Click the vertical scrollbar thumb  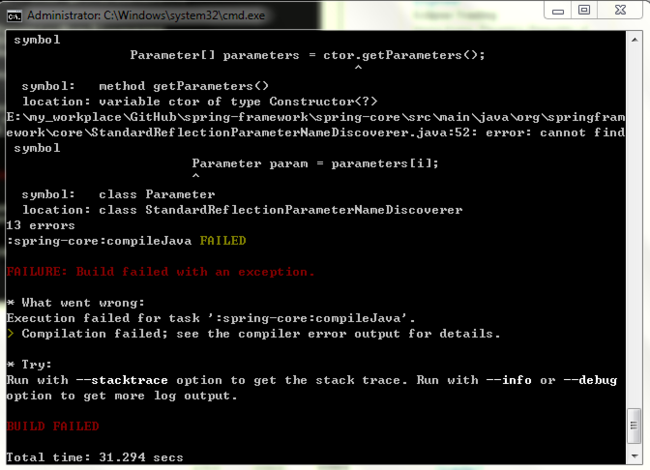[634, 426]
